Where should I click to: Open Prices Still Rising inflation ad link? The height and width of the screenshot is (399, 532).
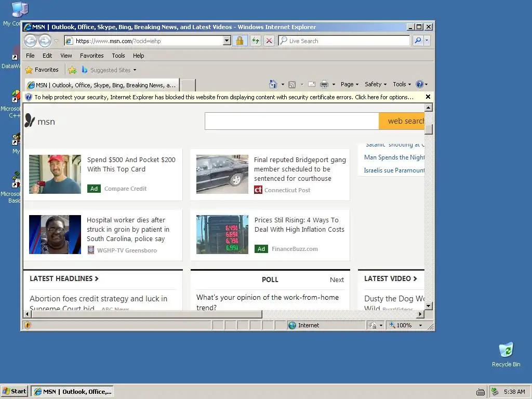[299, 224]
